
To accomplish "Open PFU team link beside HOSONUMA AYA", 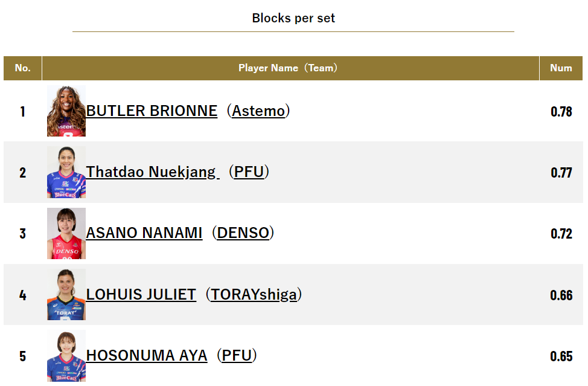I will pyautogui.click(x=237, y=356).
